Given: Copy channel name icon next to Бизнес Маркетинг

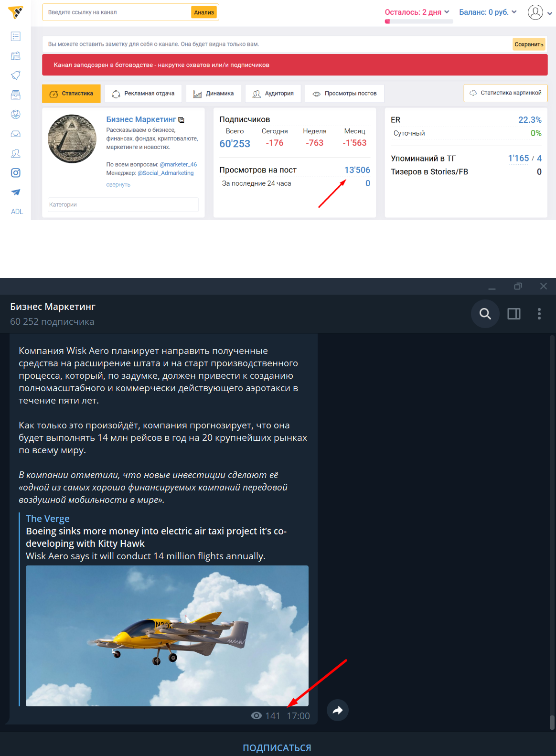Looking at the screenshot, I should click(x=182, y=120).
